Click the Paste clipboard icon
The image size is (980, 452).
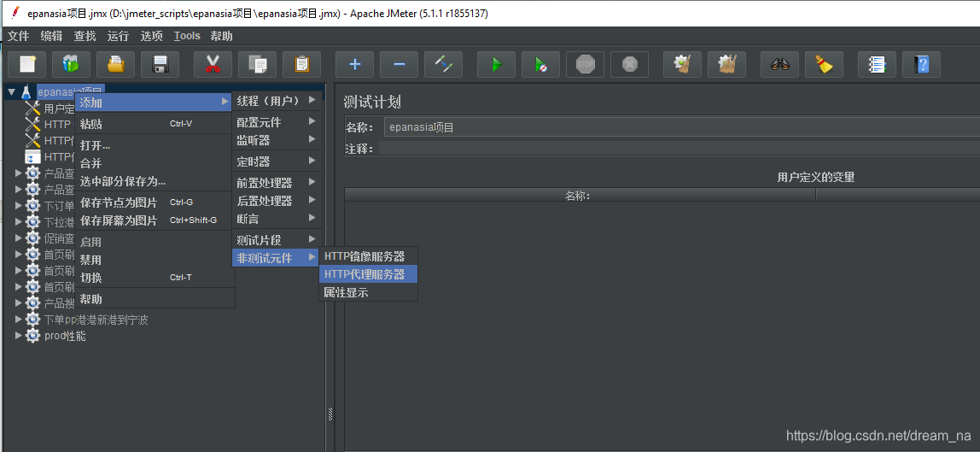(302, 64)
